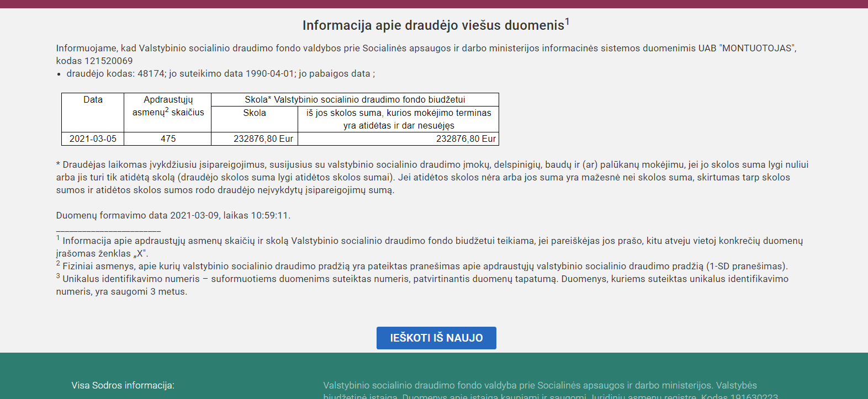
Task: Click the deferred debt sub-header "iš jos skolos suma"
Action: tap(398, 119)
